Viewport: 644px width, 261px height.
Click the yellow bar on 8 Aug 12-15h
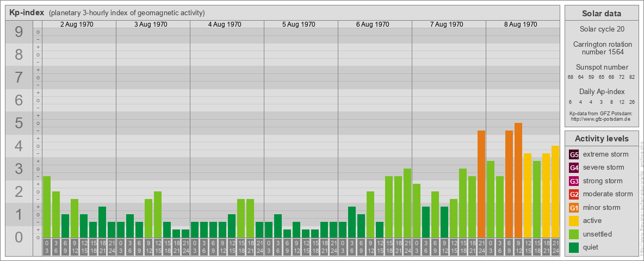(x=528, y=195)
